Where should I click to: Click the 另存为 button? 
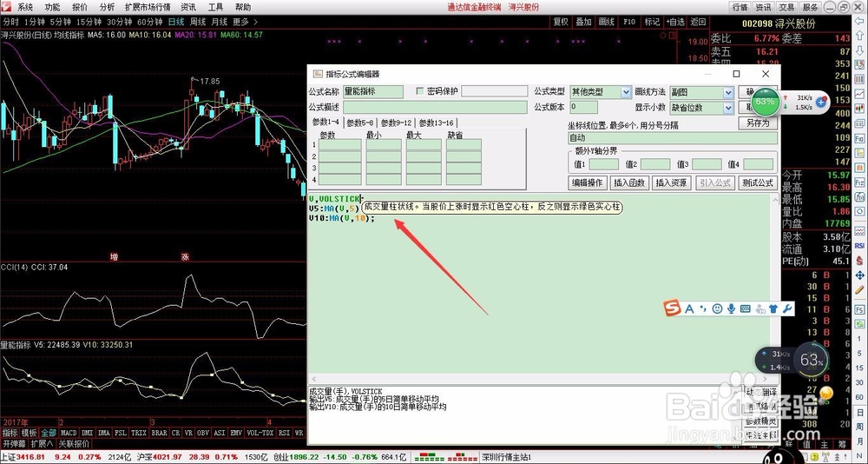pyautogui.click(x=758, y=123)
